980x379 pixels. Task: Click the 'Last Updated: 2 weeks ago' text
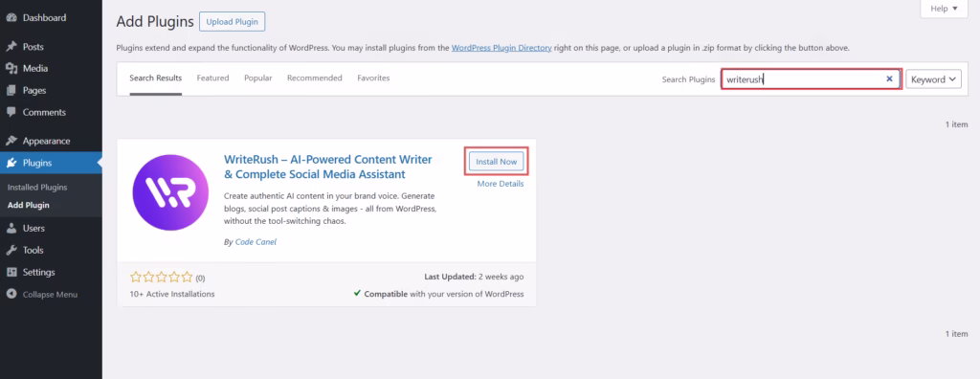coord(474,277)
